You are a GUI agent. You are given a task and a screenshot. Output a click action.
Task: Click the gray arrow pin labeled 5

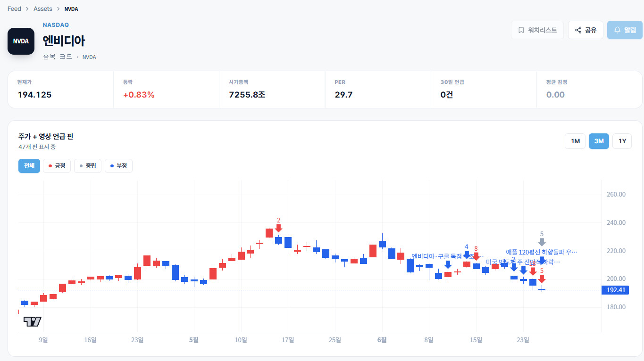[x=542, y=242]
